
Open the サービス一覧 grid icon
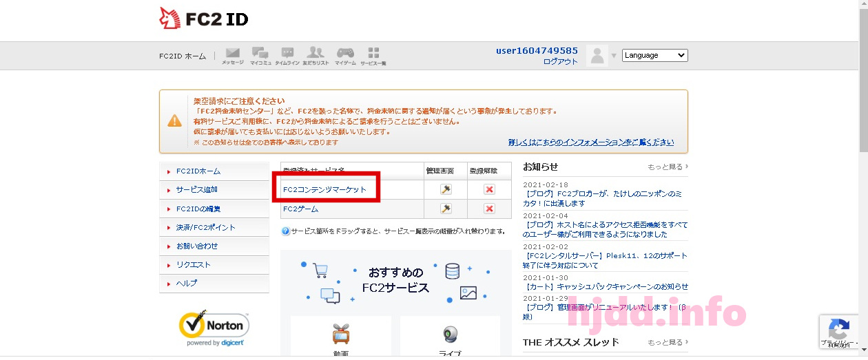tap(373, 56)
